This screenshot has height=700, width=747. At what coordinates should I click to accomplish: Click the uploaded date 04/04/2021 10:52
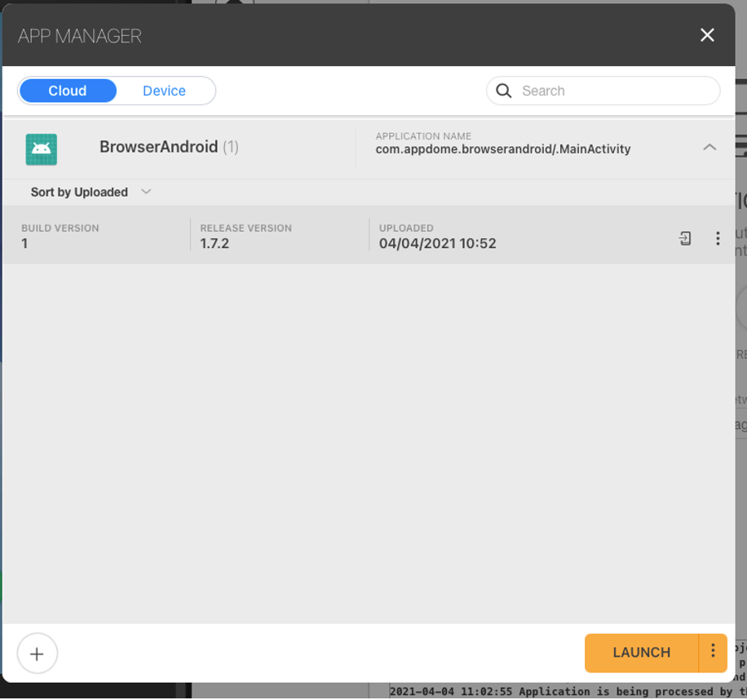pos(437,243)
